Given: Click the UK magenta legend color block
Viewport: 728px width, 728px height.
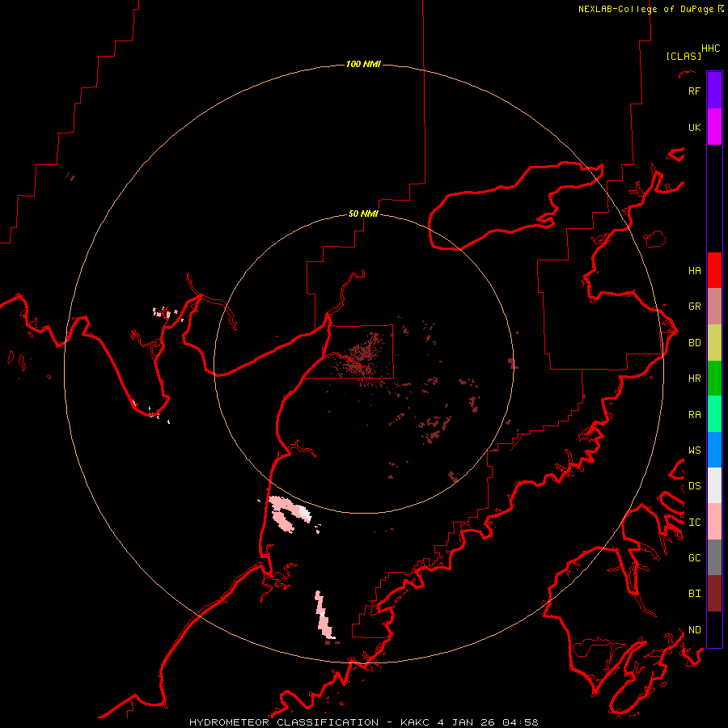Looking at the screenshot, I should 714,127.
